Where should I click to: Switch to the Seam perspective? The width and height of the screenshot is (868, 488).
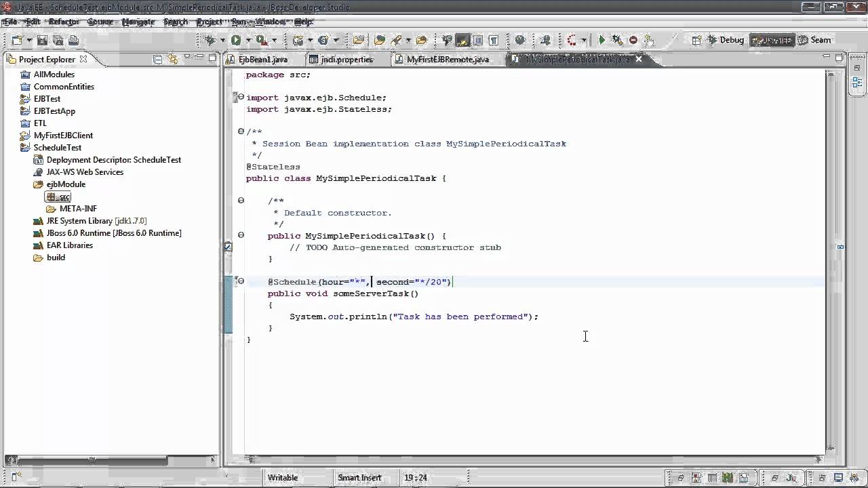point(814,40)
